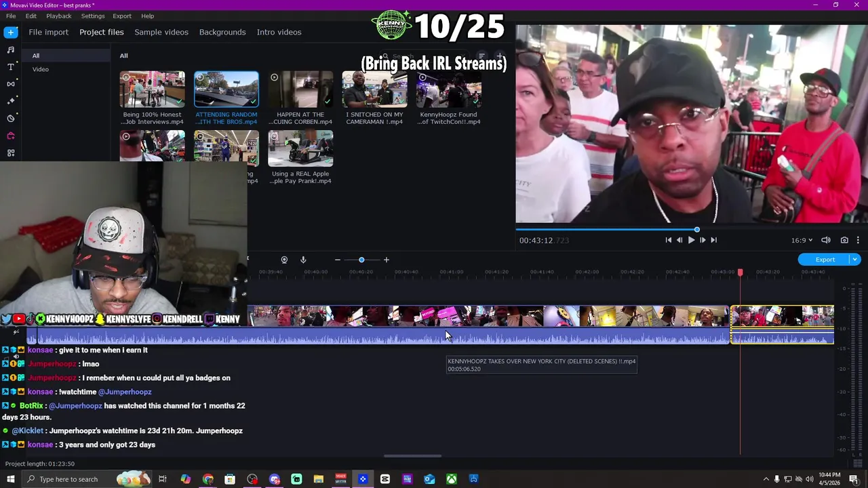Click the preview progress bar handle
The width and height of the screenshot is (868, 488).
click(x=696, y=230)
